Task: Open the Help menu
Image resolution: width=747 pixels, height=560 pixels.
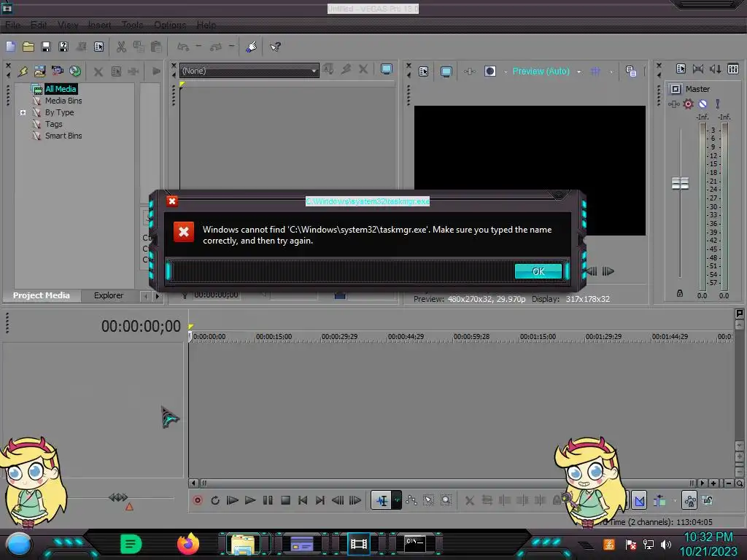Action: [x=206, y=25]
